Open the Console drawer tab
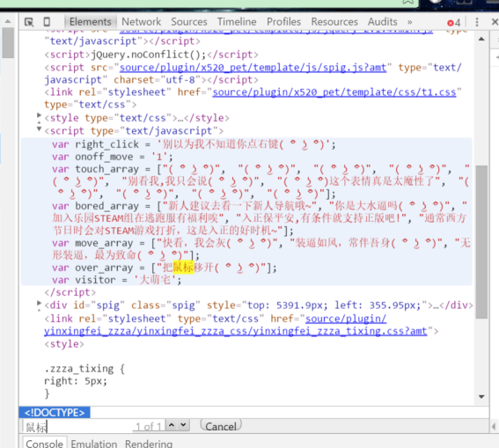 (44, 443)
